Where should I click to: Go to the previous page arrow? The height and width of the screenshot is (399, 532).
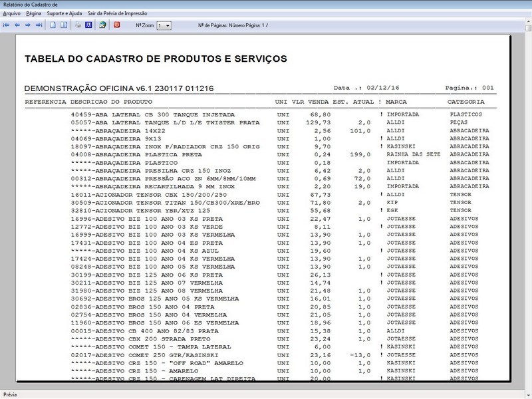click(17, 25)
